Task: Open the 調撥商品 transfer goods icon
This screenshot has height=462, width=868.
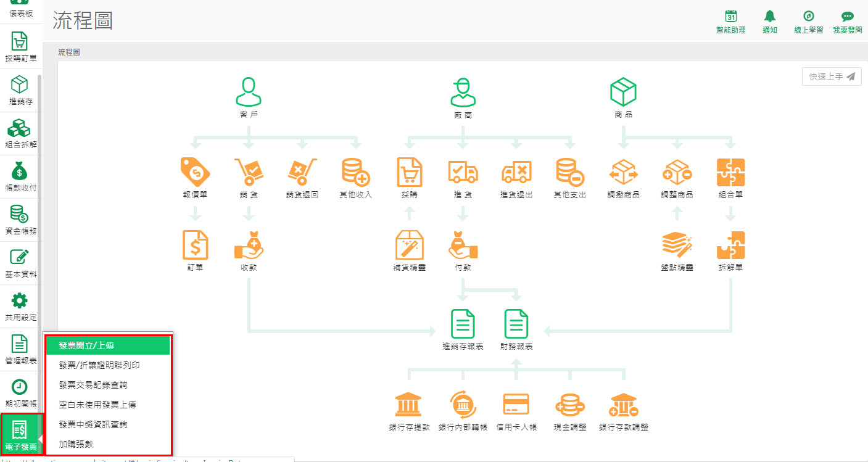Action: point(624,172)
